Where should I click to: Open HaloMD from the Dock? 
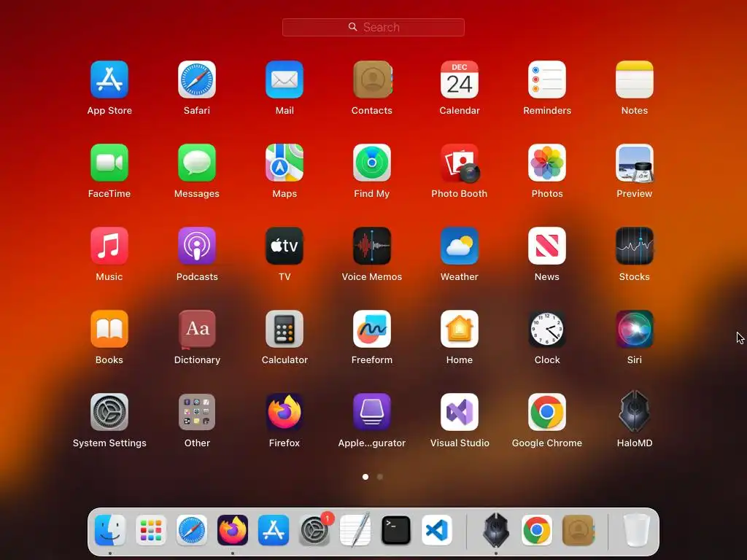click(x=496, y=530)
